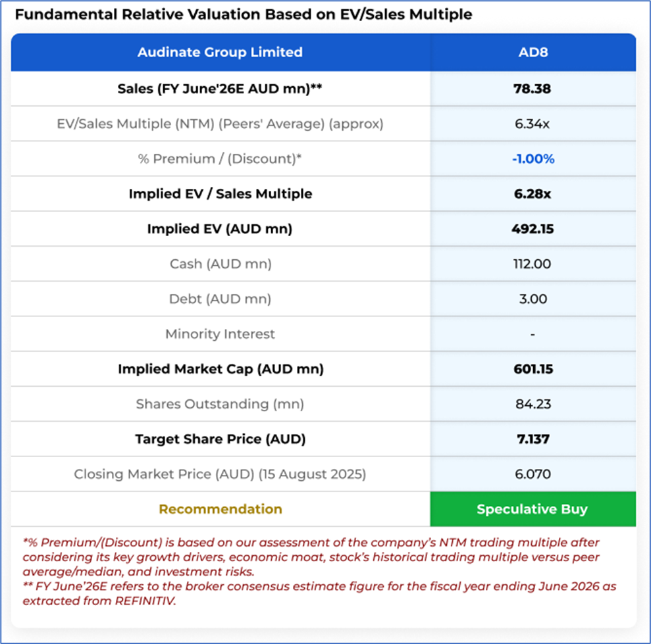Click the % Premium/(Discount) footnote text
Screen dimensions: 651x644
pos(311,557)
